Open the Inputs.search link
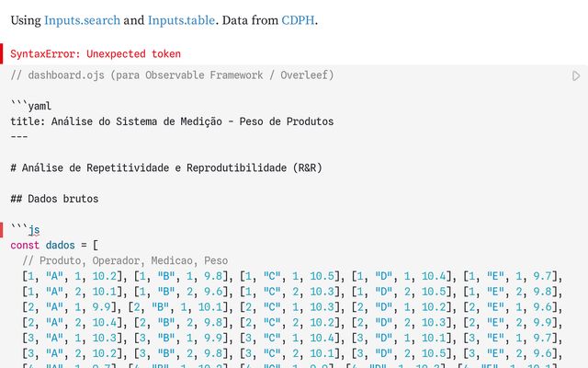588x368 pixels. pos(82,20)
